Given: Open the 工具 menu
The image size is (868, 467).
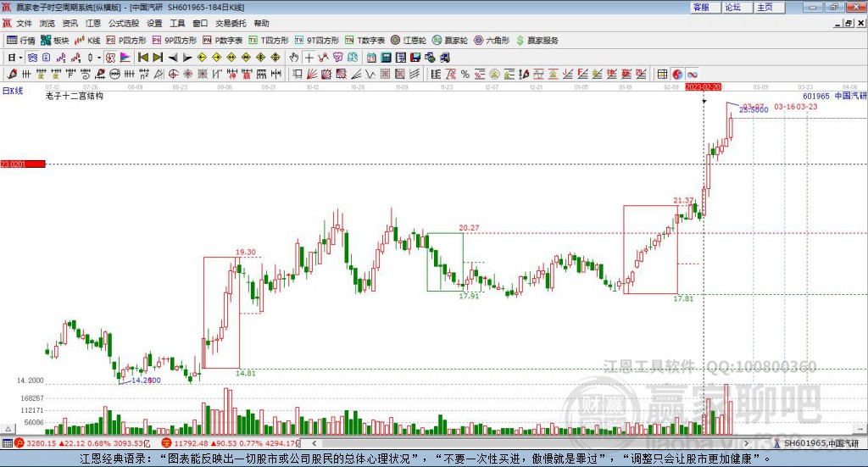Looking at the screenshot, I should [x=177, y=23].
